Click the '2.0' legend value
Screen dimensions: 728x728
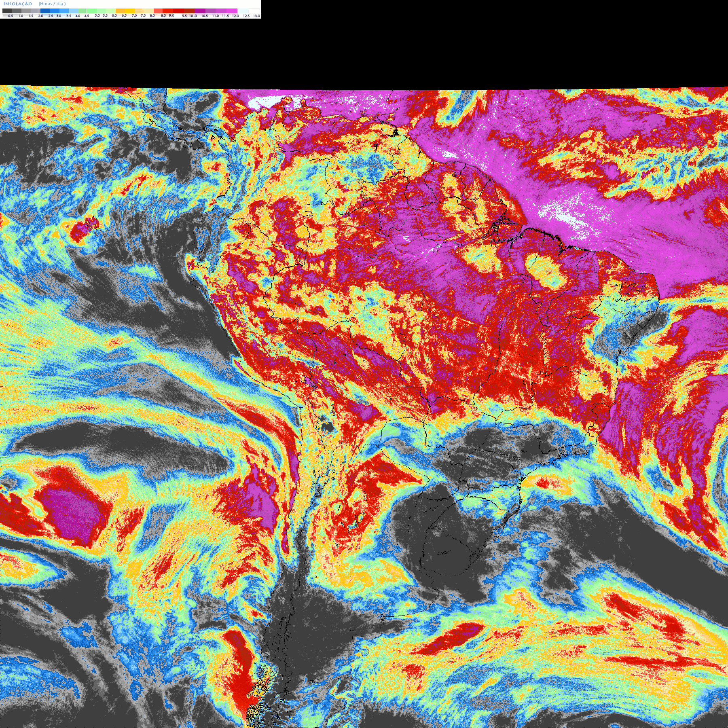pyautogui.click(x=41, y=16)
